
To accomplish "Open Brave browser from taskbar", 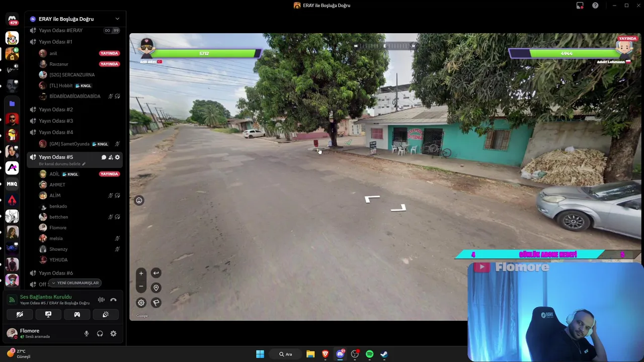I will click(325, 354).
